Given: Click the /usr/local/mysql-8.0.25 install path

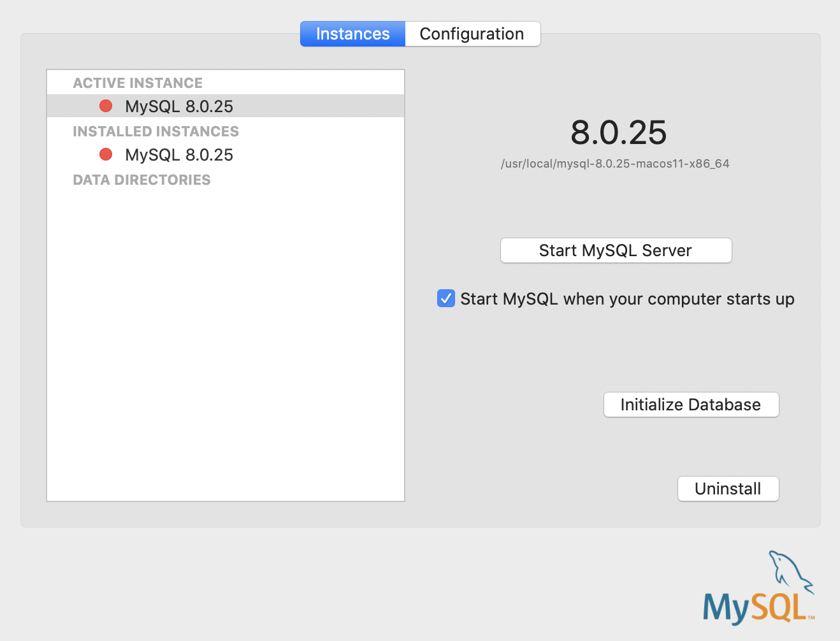Looking at the screenshot, I should (x=615, y=164).
